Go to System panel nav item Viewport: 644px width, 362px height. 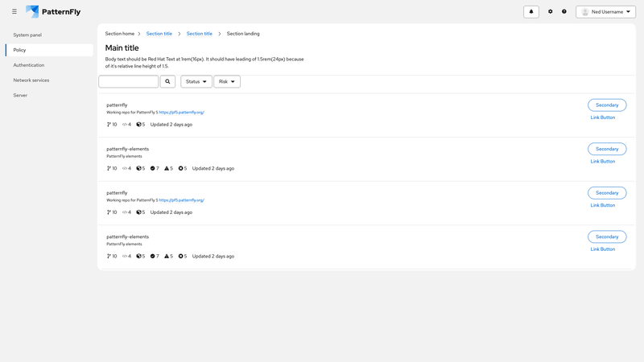27,35
